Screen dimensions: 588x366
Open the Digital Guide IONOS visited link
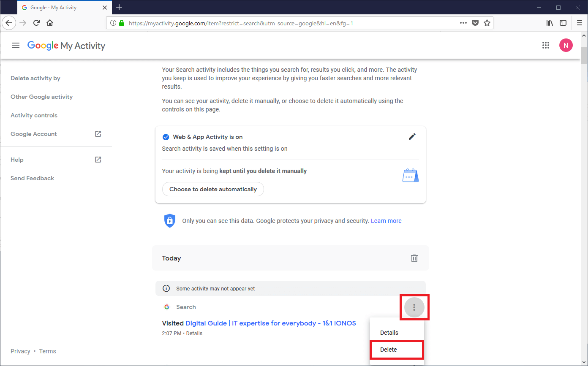coord(270,323)
